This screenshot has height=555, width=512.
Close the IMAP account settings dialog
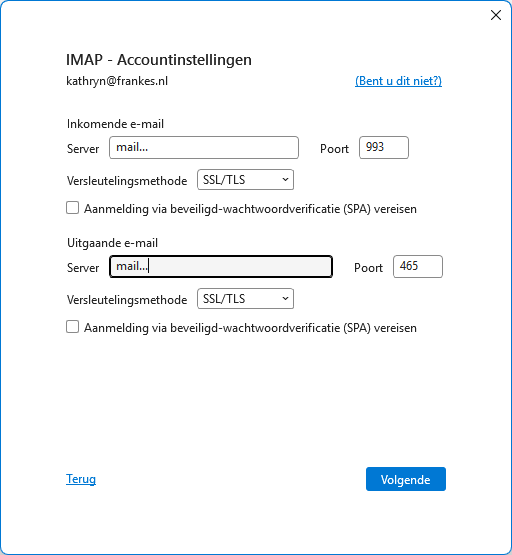(496, 15)
